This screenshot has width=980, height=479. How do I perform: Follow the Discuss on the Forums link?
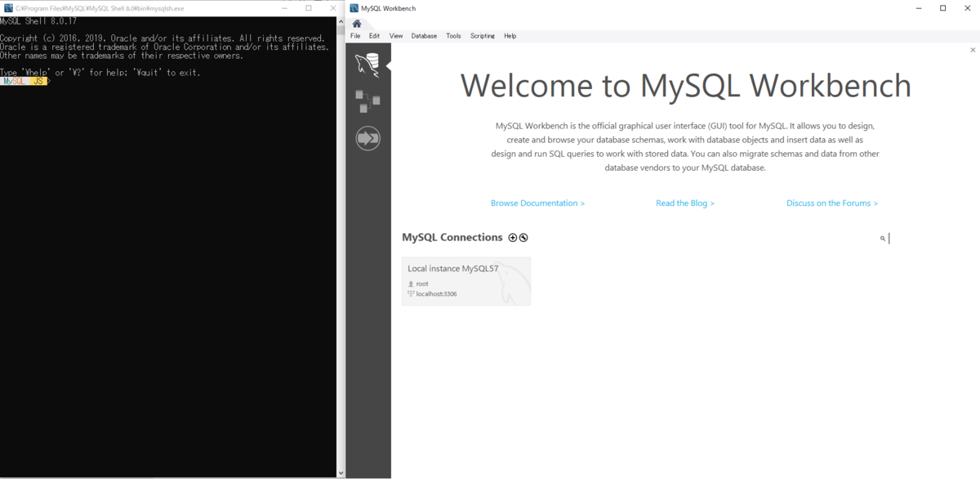pyautogui.click(x=832, y=203)
